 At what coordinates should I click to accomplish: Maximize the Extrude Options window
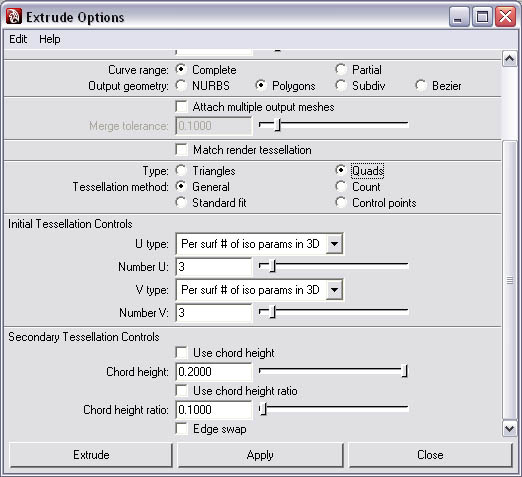[482, 17]
